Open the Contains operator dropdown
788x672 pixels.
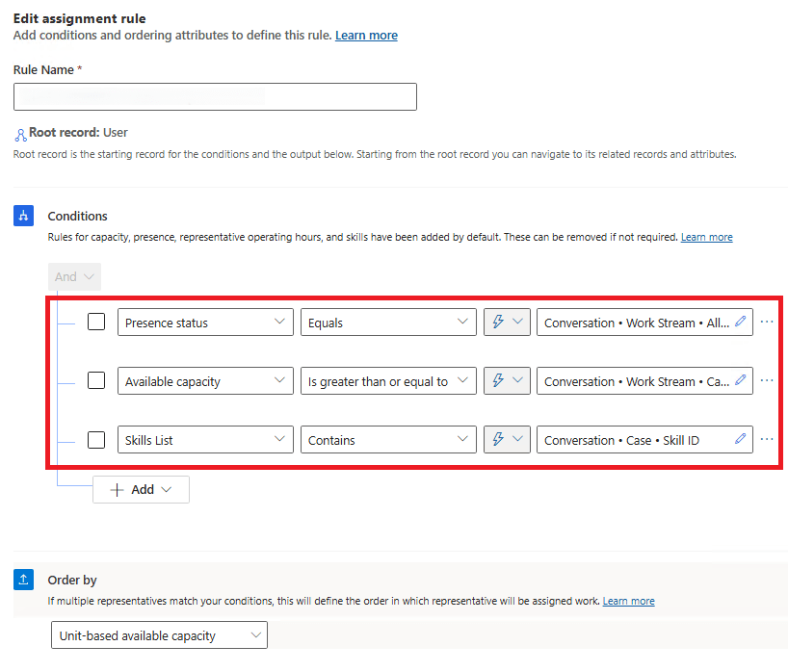pyautogui.click(x=388, y=440)
